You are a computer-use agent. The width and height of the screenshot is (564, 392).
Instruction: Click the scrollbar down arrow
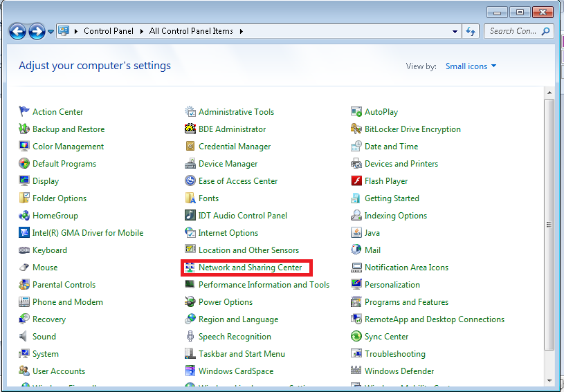tap(549, 380)
